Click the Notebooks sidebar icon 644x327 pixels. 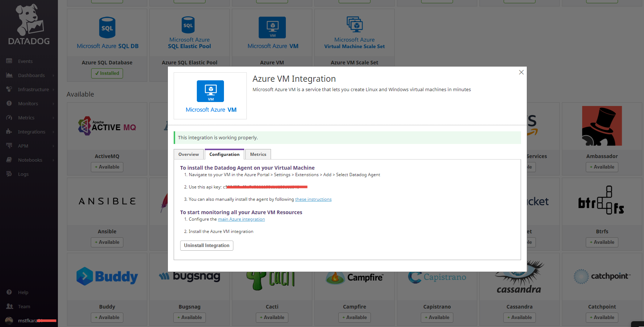pyautogui.click(x=9, y=160)
